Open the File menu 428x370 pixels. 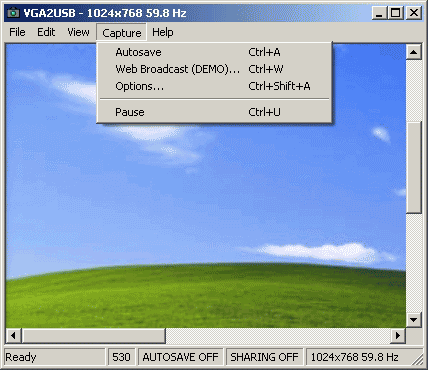17,32
